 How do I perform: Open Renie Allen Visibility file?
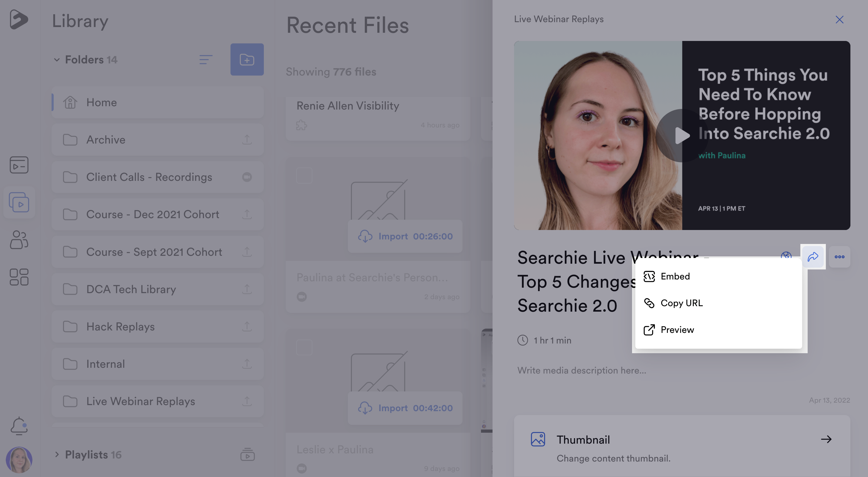point(347,106)
